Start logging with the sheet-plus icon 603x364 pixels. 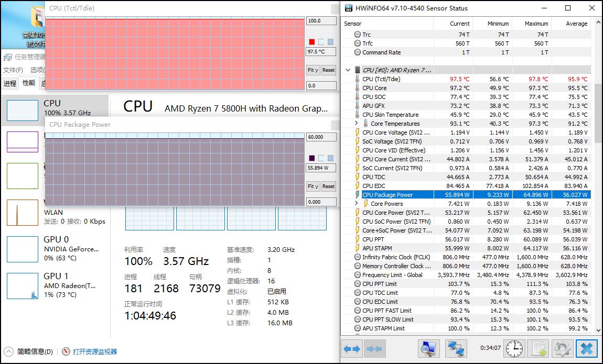pyautogui.click(x=539, y=349)
